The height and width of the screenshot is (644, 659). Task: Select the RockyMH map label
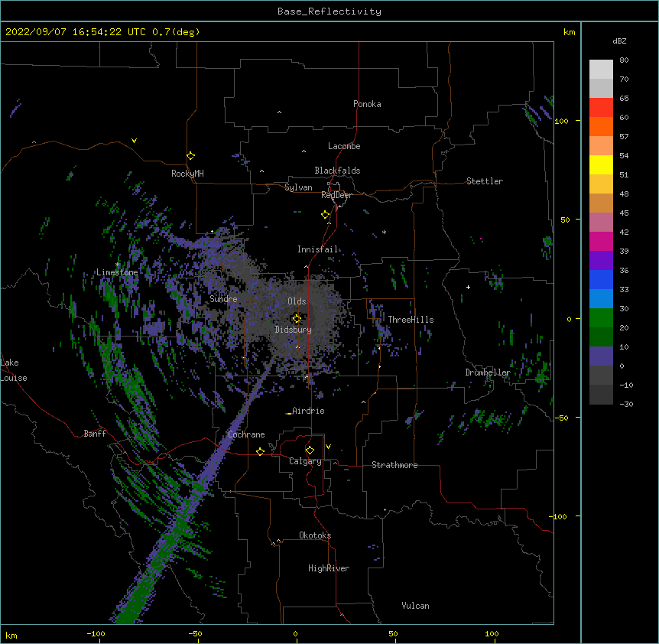pos(187,174)
